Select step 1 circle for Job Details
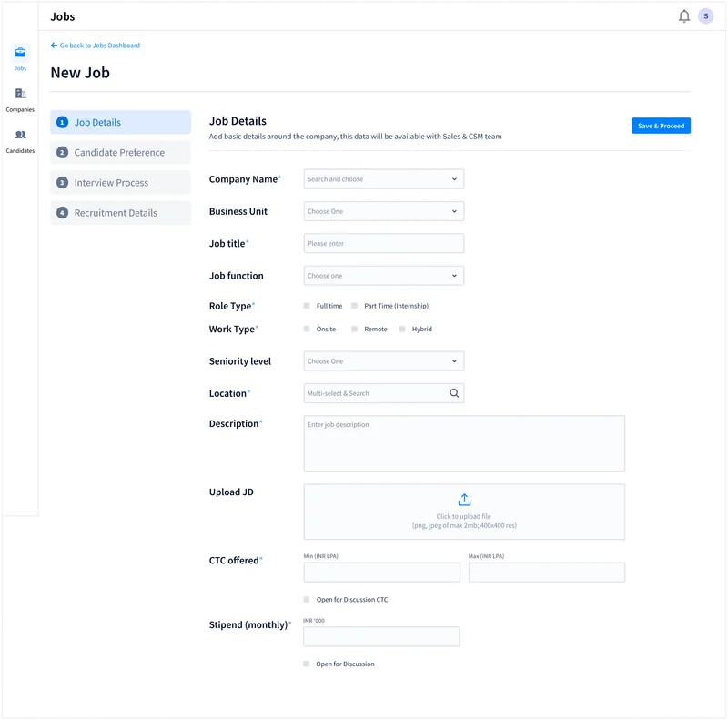Image resolution: width=728 pixels, height=720 pixels. click(x=62, y=122)
